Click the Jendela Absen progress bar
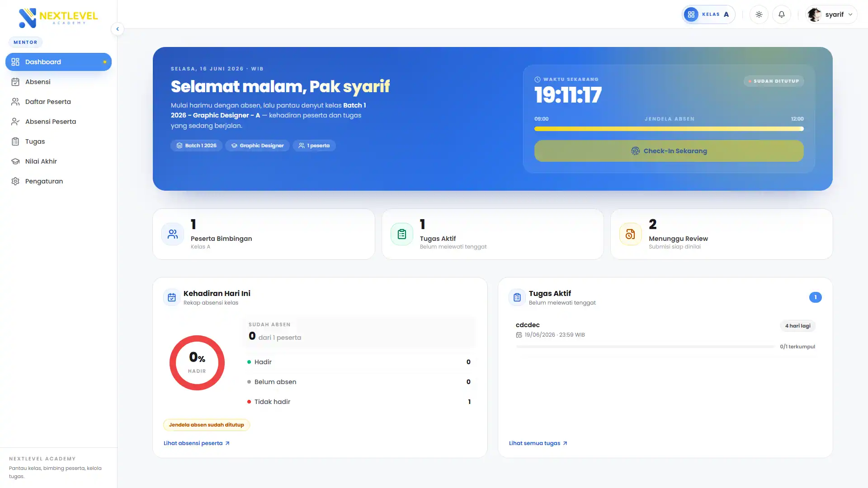 click(669, 129)
